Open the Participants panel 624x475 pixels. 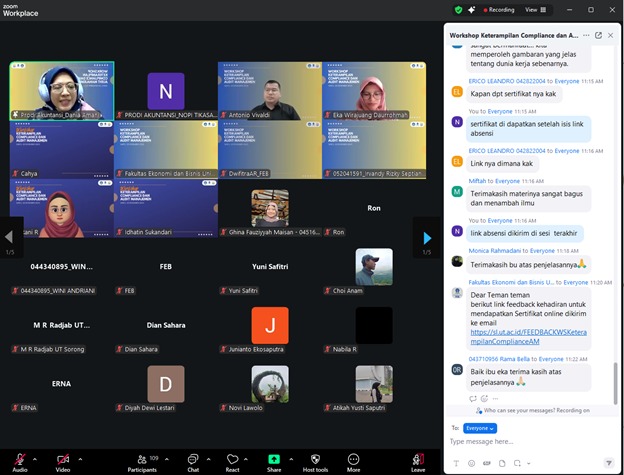[143, 459]
